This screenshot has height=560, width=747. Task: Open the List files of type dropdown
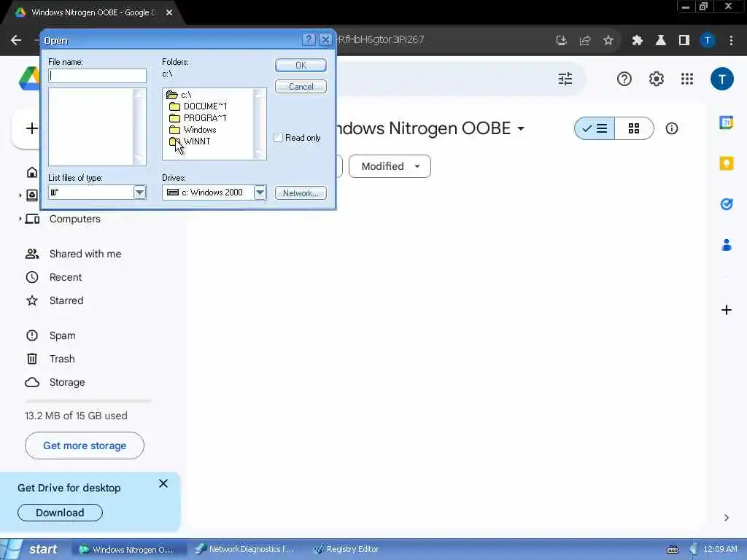tap(139, 192)
